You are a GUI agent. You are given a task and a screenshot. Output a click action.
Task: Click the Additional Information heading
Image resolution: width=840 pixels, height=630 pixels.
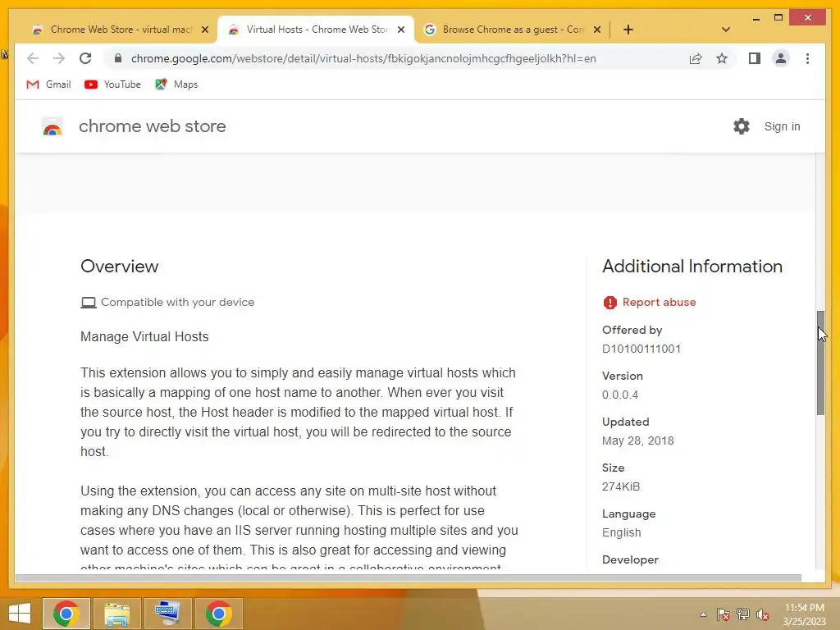coord(692,267)
